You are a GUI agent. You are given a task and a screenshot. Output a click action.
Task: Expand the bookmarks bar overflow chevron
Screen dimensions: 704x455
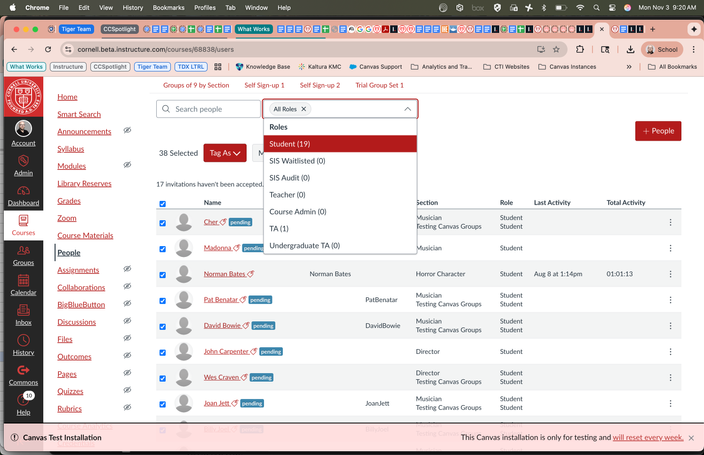pyautogui.click(x=629, y=66)
